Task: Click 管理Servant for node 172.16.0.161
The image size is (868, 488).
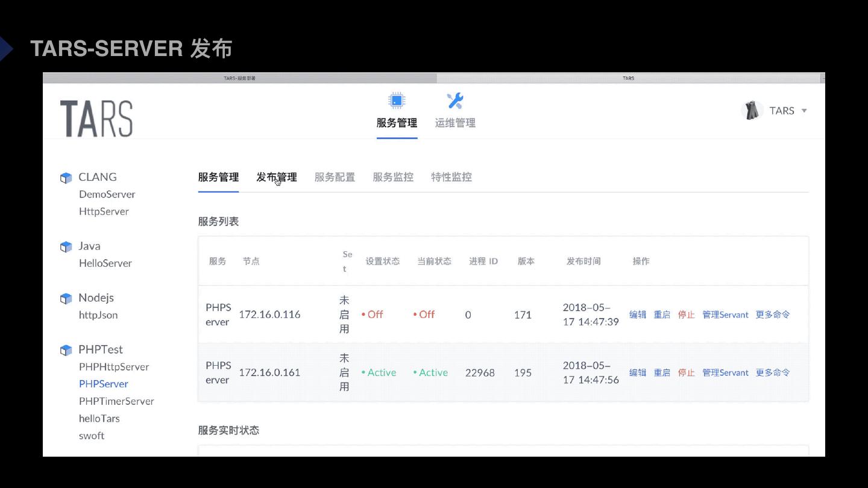Action: pyautogui.click(x=725, y=373)
